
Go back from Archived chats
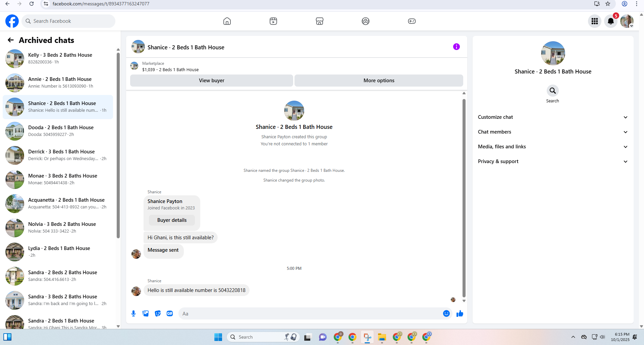point(11,40)
